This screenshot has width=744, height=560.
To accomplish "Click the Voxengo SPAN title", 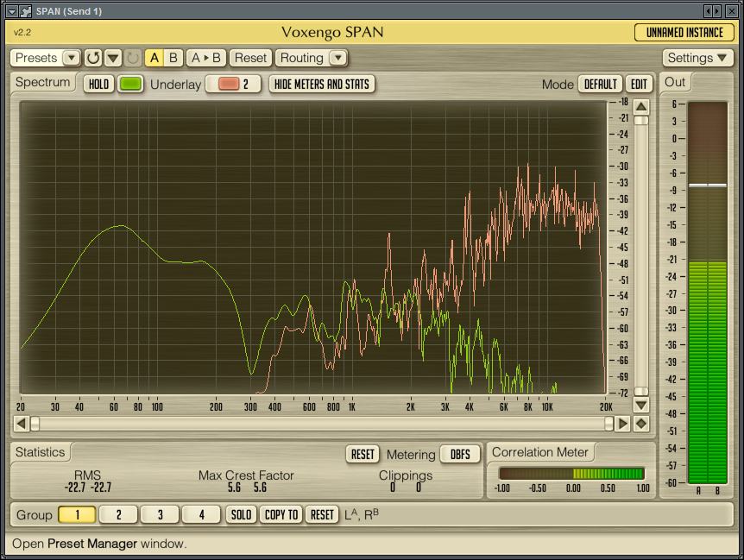I will (x=332, y=32).
